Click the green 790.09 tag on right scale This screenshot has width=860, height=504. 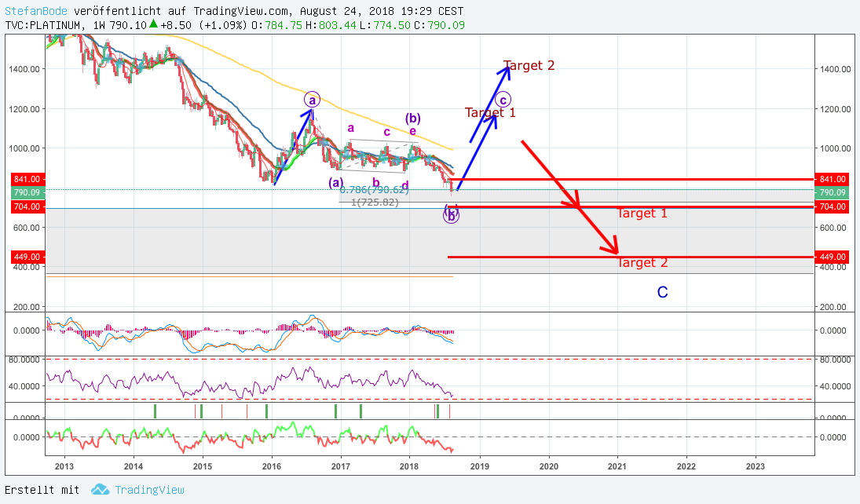[x=833, y=192]
